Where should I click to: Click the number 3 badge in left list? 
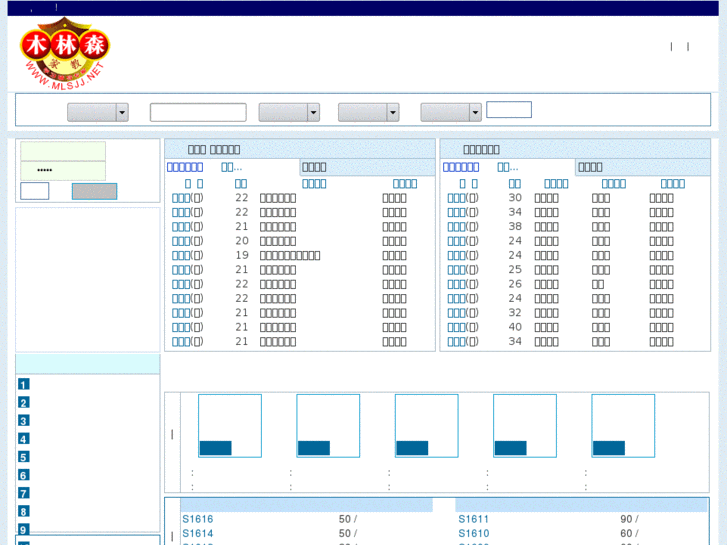pyautogui.click(x=23, y=421)
